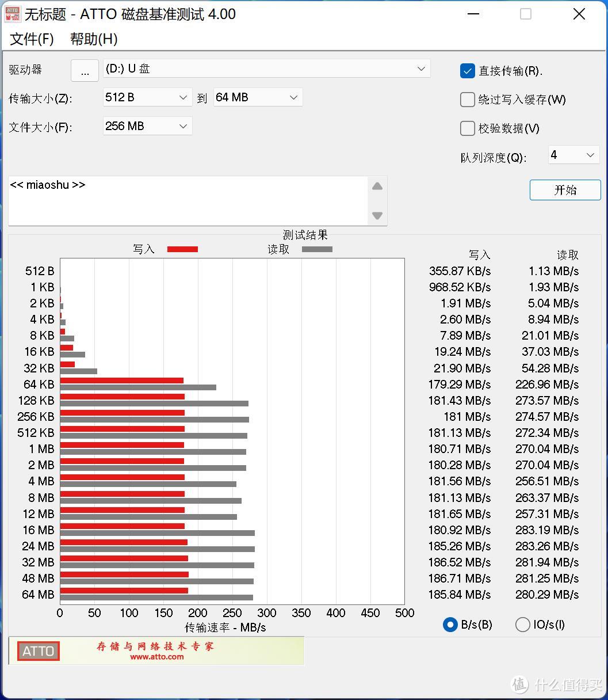Click the 226.96 MB/s read value
This screenshot has width=608, height=700.
(548, 385)
